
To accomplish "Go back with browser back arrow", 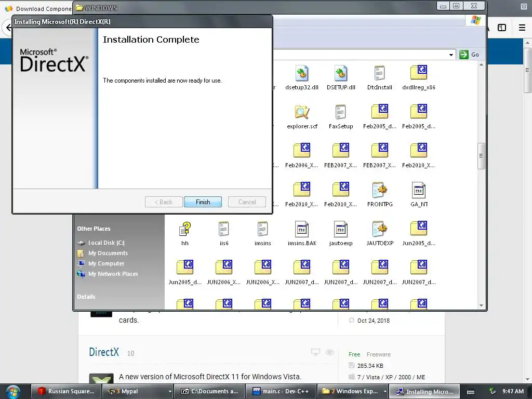I will point(8,28).
